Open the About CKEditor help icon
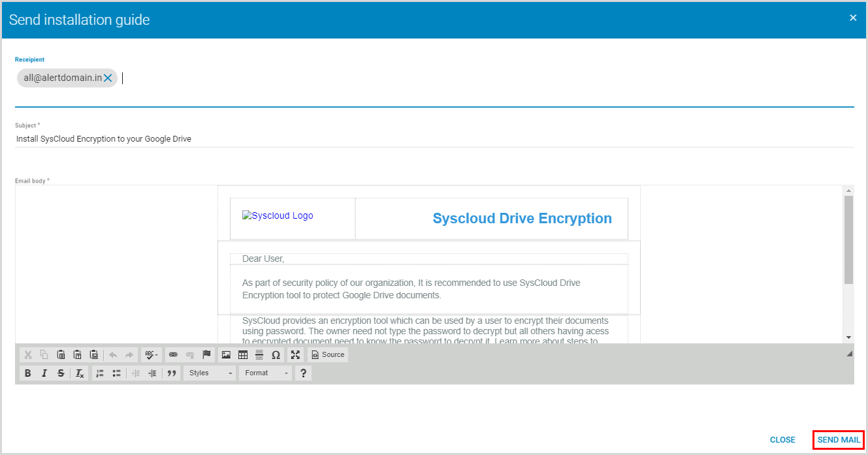This screenshot has height=455, width=868. point(303,373)
